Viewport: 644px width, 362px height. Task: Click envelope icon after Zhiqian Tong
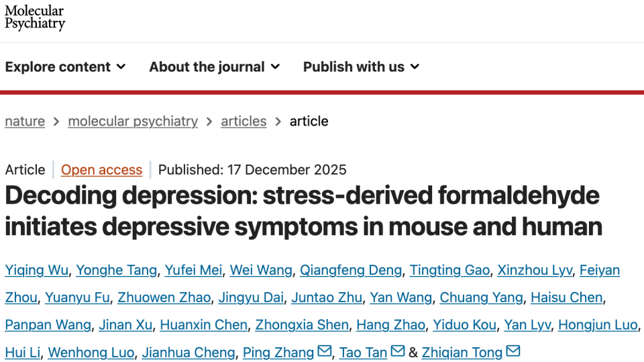point(513,352)
